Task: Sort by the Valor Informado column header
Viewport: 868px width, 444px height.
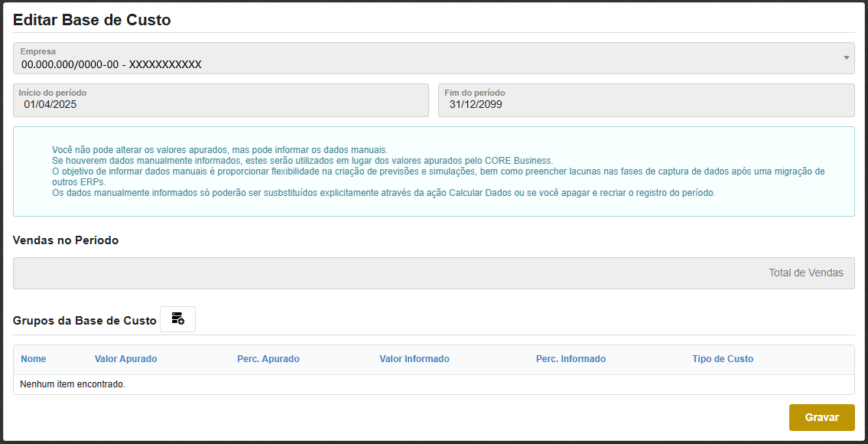Action: 414,359
